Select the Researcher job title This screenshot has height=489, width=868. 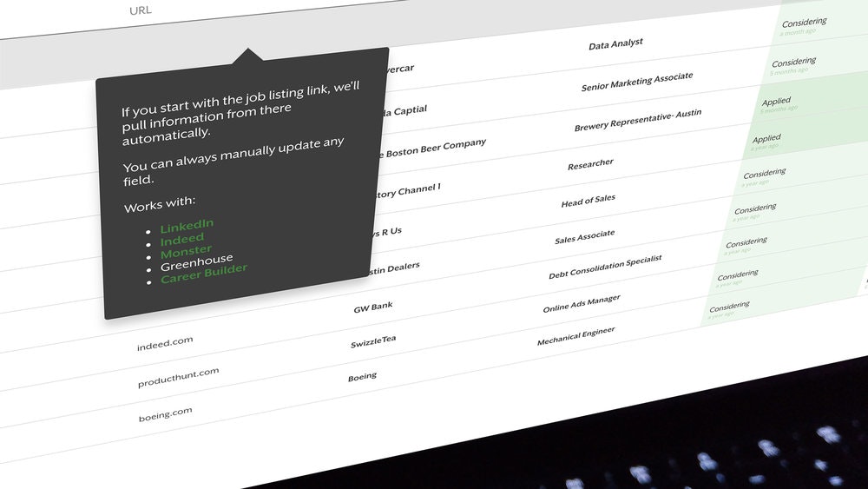590,164
